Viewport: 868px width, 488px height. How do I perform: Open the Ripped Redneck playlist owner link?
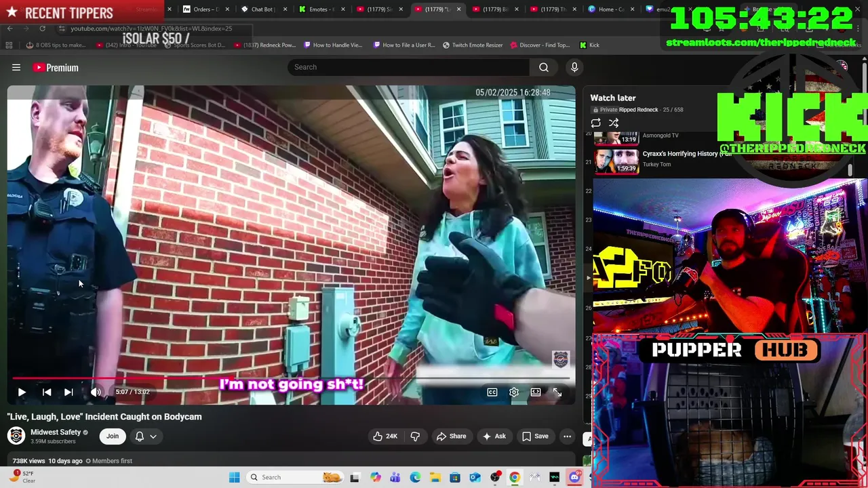tap(639, 110)
